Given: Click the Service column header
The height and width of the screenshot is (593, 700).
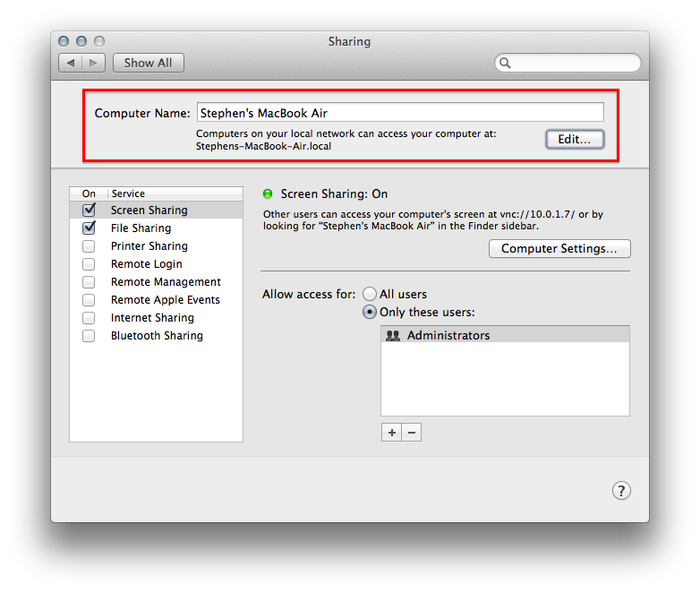Looking at the screenshot, I should point(175,193).
